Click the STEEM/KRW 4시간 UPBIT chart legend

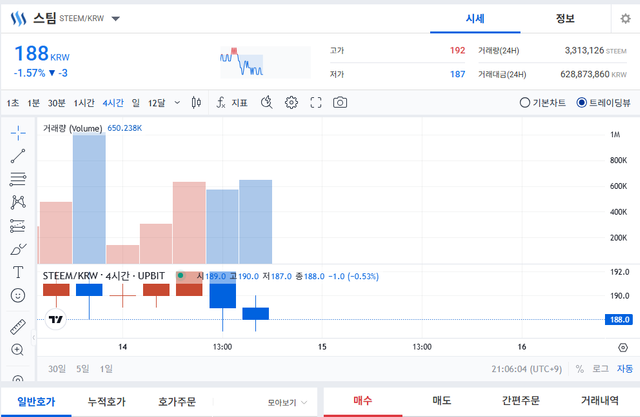[104, 276]
